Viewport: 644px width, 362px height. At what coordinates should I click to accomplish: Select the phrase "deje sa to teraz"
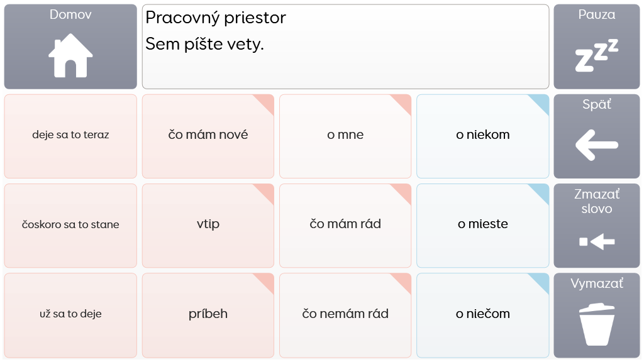click(70, 135)
